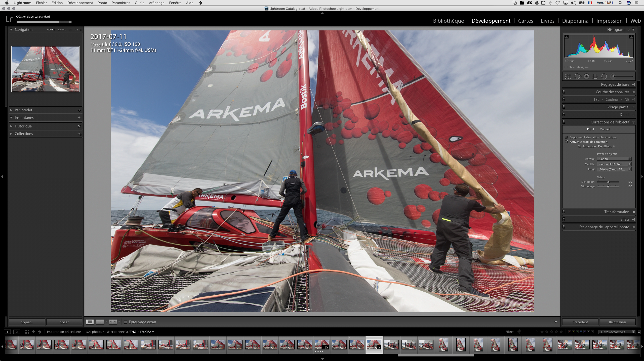Filter by red color label swatch
The height and width of the screenshot is (361, 644).
[570, 332]
